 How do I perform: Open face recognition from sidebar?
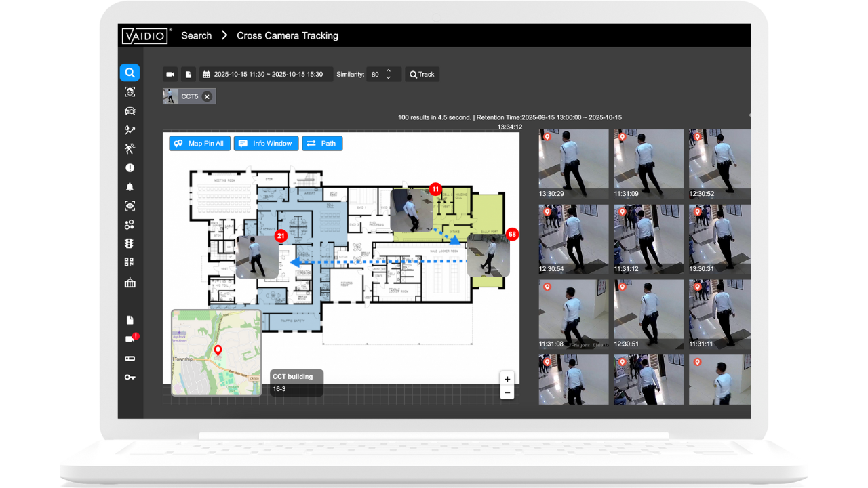click(130, 91)
